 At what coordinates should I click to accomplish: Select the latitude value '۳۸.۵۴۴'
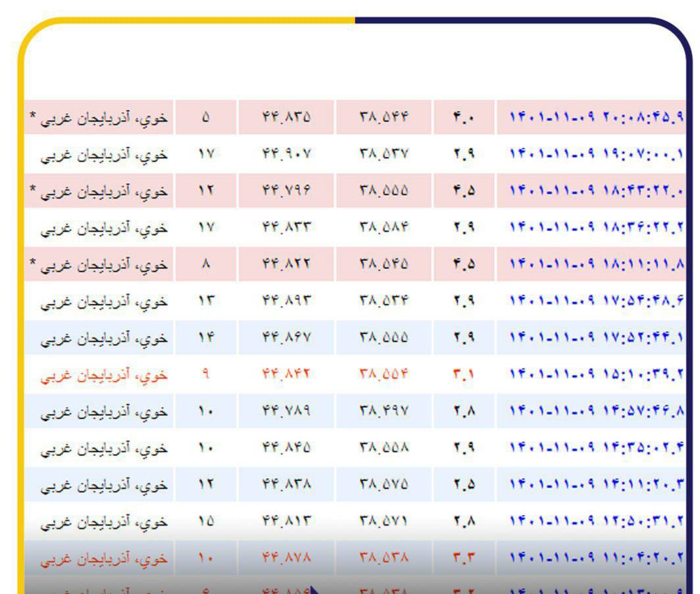click(384, 117)
